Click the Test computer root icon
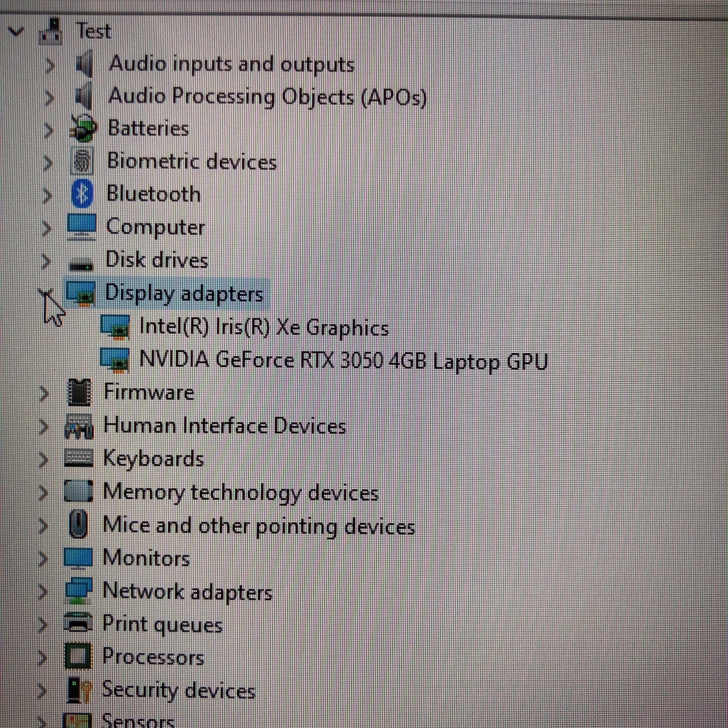This screenshot has height=728, width=728. point(51,32)
